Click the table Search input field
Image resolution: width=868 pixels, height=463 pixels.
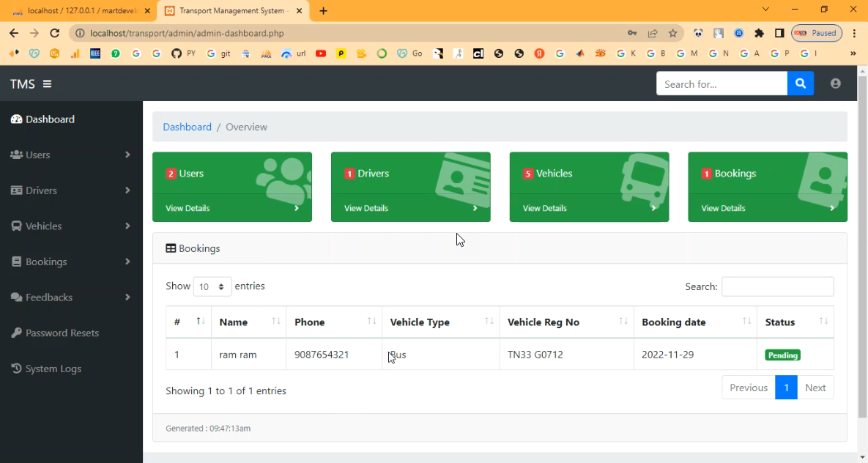click(x=777, y=286)
